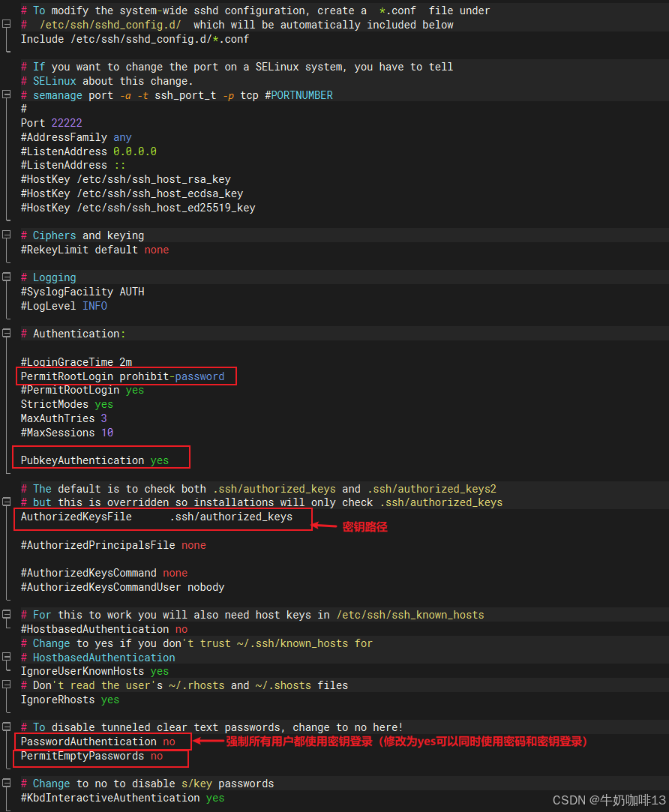Click the 'PasswordAuthentication no' line
Viewport: 669px width, 812px height.
[98, 742]
